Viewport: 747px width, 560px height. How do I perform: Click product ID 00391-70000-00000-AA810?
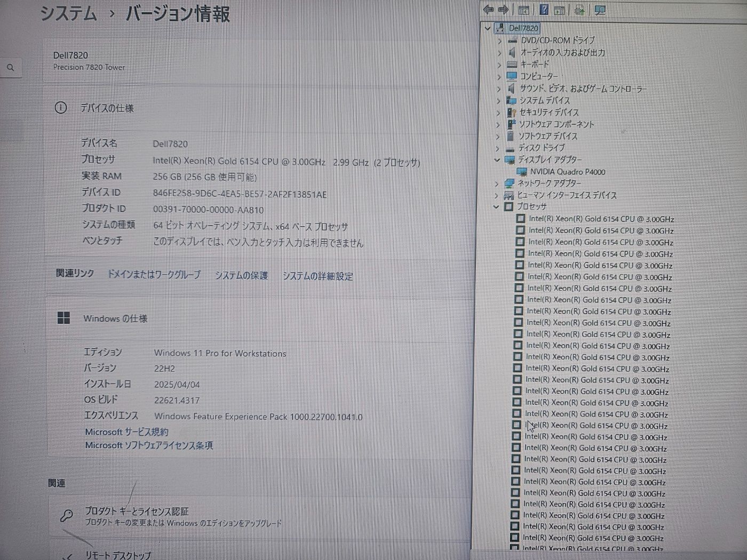(208, 210)
